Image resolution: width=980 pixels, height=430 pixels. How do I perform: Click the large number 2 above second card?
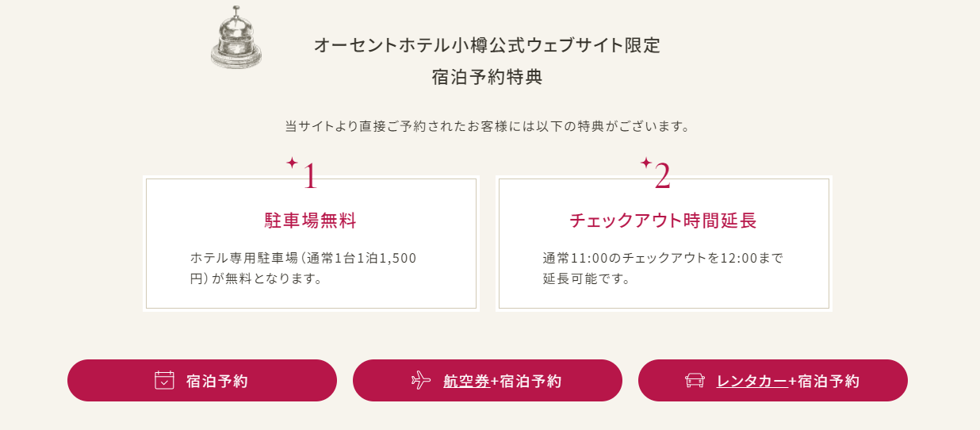tap(662, 177)
